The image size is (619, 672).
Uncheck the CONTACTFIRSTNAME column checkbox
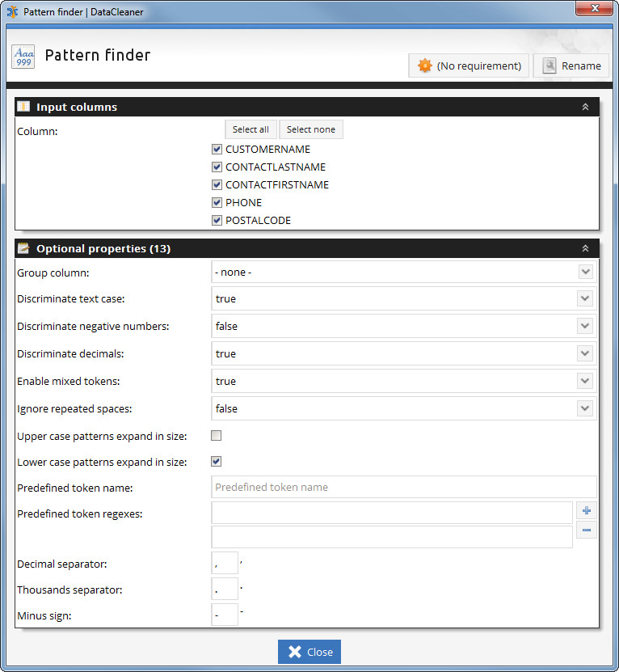pos(217,184)
